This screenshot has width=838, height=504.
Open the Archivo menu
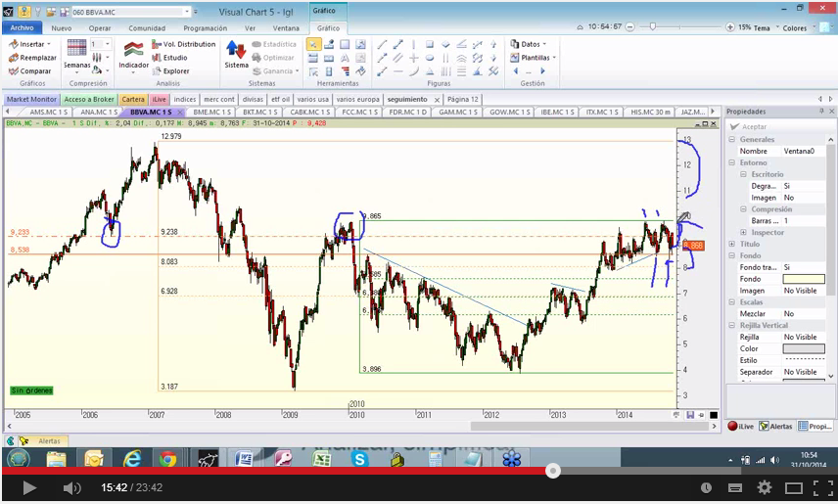(22, 27)
